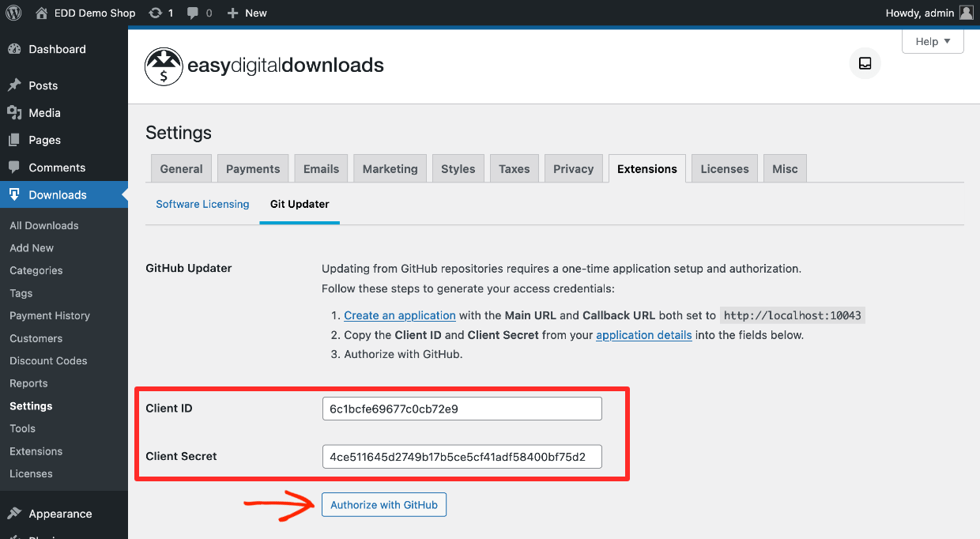Open the Software Licensing sub-tab
The width and height of the screenshot is (980, 539).
(202, 204)
